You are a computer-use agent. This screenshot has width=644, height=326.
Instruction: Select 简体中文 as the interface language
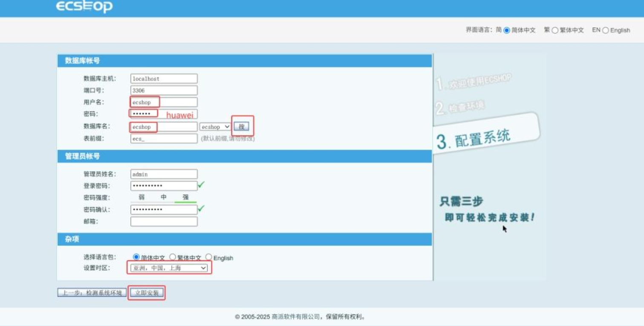pyautogui.click(x=507, y=30)
